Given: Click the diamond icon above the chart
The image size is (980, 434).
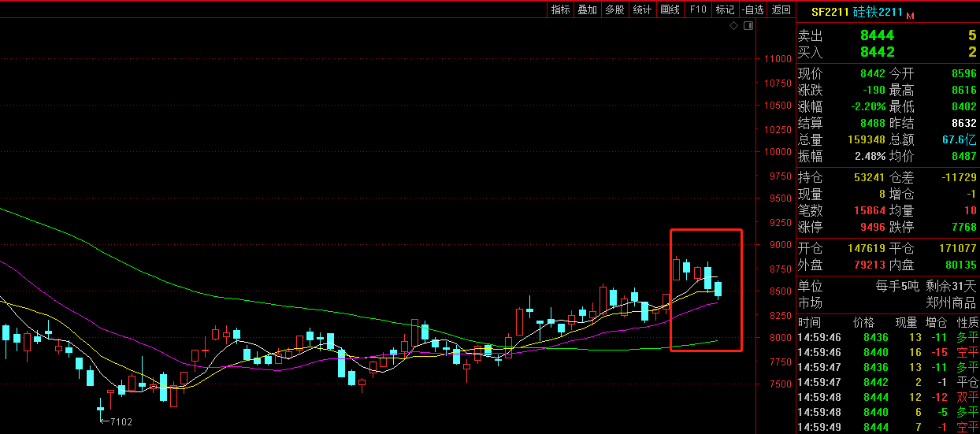Looking at the screenshot, I should pyautogui.click(x=733, y=26).
